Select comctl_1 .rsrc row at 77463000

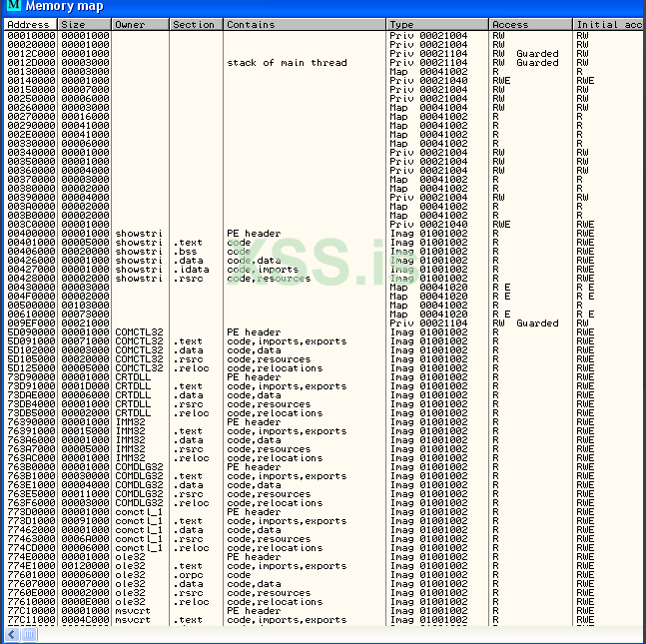tap(323, 539)
